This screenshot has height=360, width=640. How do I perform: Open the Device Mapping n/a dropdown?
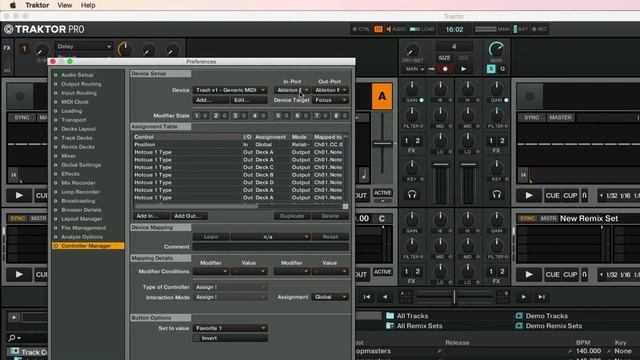(x=270, y=237)
